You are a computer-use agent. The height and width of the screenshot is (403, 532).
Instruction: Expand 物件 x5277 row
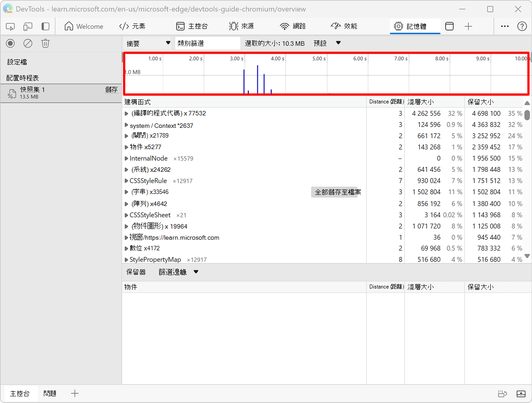point(126,147)
